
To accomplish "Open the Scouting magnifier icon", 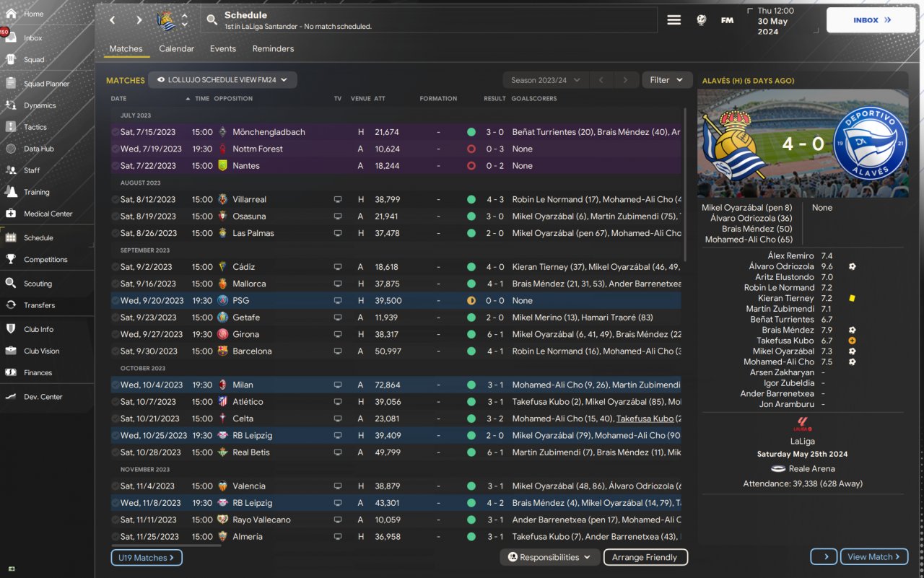I will click(11, 284).
